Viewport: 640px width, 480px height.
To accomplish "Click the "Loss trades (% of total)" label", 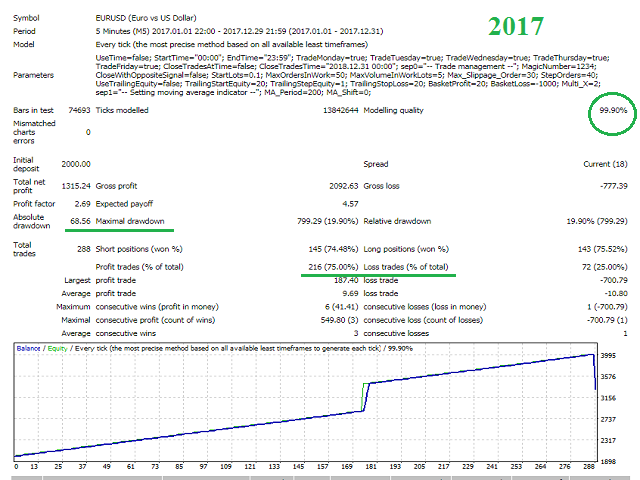I will coord(406,267).
